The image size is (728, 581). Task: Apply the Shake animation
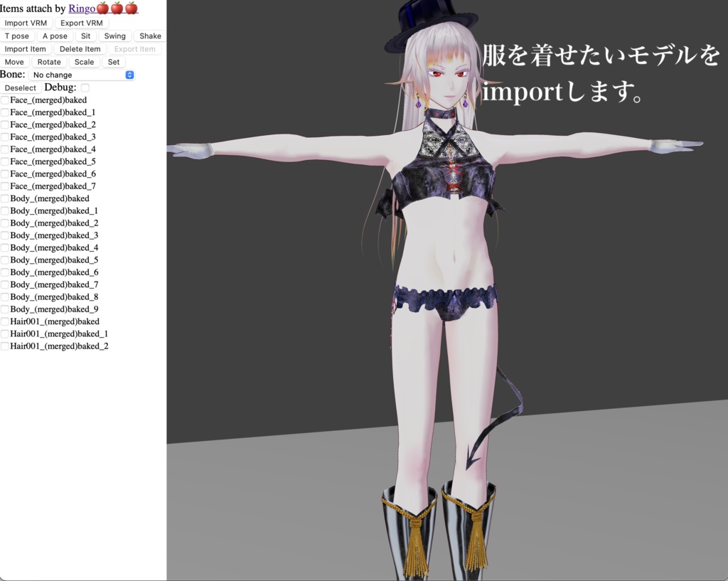click(149, 36)
